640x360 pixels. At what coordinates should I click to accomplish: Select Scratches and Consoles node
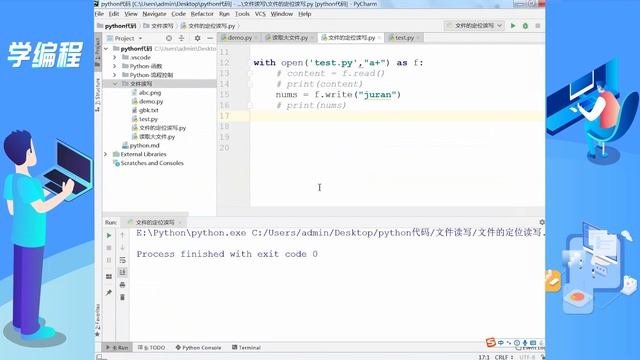coord(152,163)
